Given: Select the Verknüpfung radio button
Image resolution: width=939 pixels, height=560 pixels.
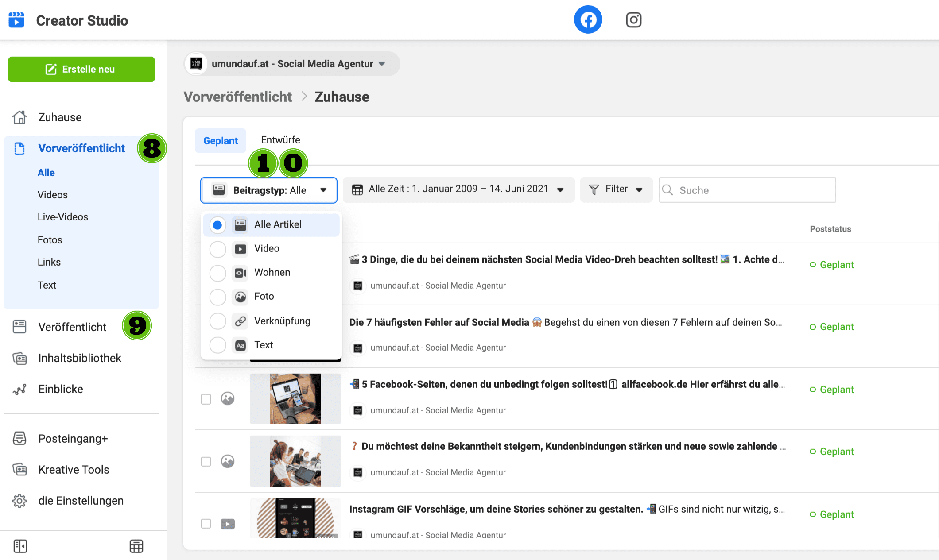Looking at the screenshot, I should tap(217, 321).
